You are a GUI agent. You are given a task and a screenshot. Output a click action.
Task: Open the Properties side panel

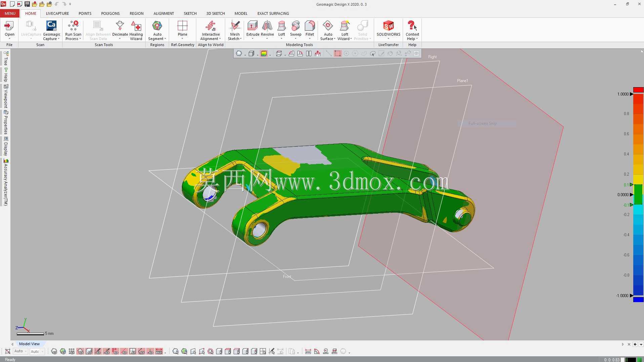pyautogui.click(x=6, y=122)
